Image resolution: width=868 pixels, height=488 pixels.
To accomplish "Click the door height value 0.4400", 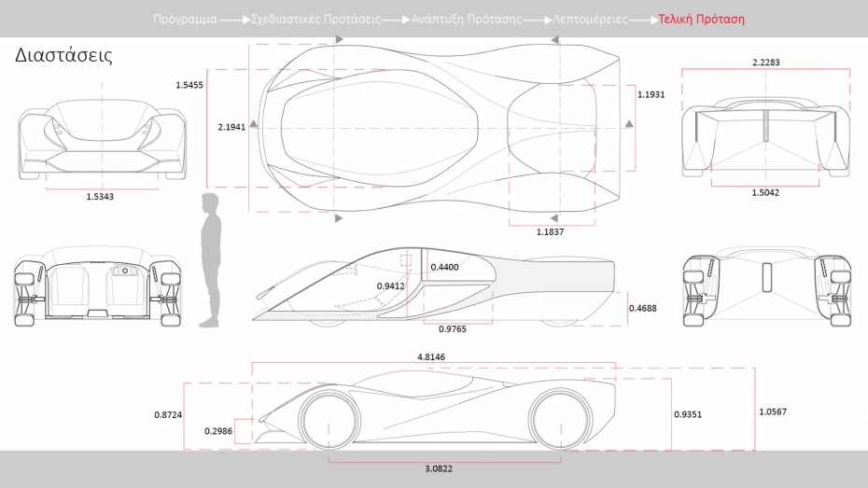I will pos(444,267).
